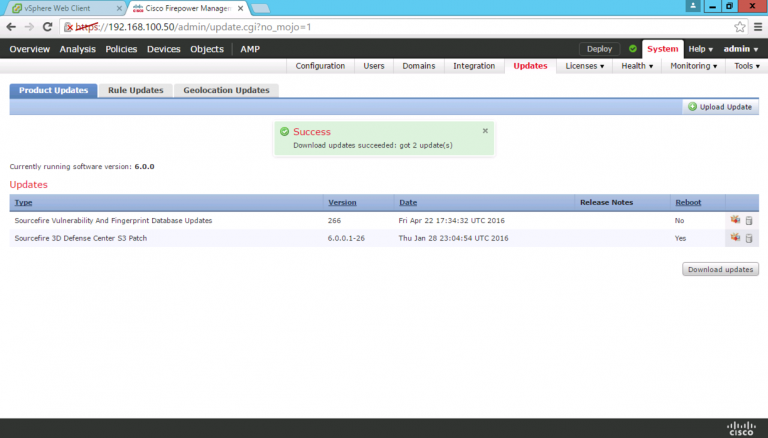The height and width of the screenshot is (438, 768).
Task: Click the insecure HTTPS warning icon
Action: (x=69, y=27)
